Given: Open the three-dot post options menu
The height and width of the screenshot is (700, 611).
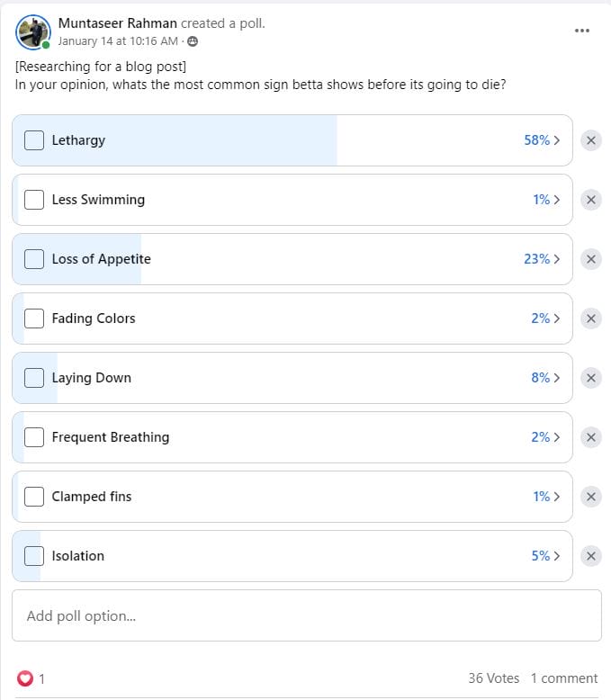Looking at the screenshot, I should (582, 31).
